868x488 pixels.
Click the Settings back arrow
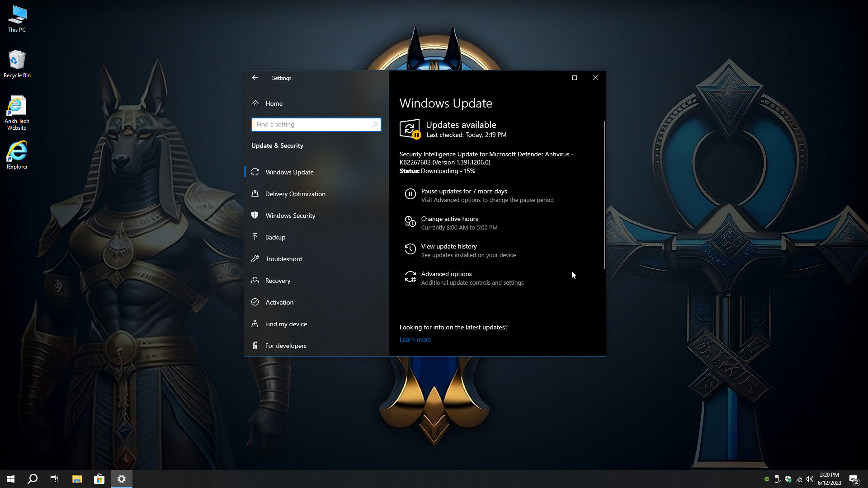[255, 78]
